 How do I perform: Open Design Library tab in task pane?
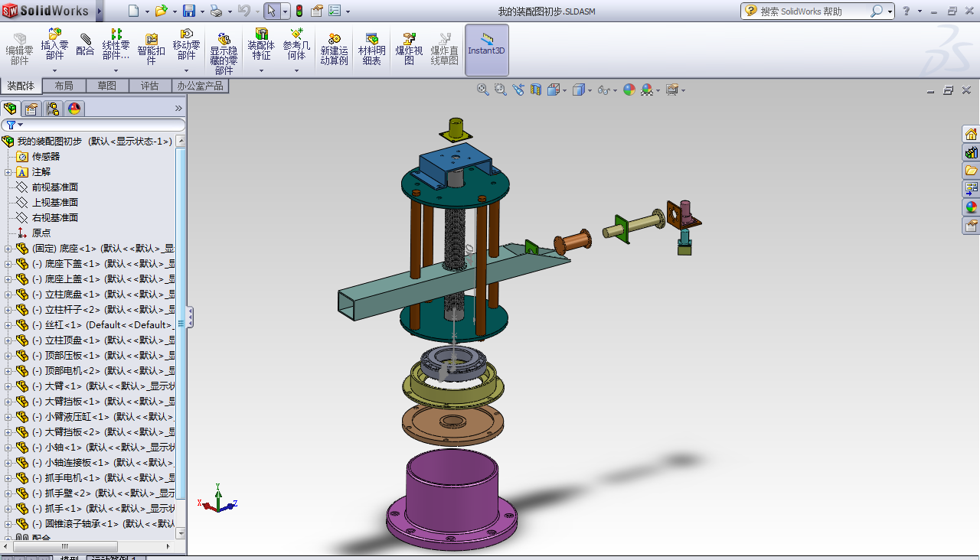[x=971, y=152]
